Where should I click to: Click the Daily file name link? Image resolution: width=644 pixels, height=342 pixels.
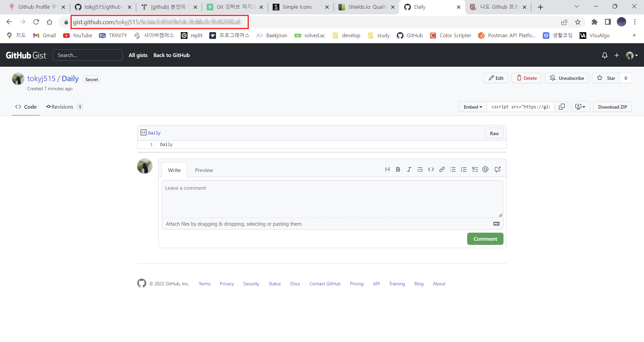[x=154, y=133]
